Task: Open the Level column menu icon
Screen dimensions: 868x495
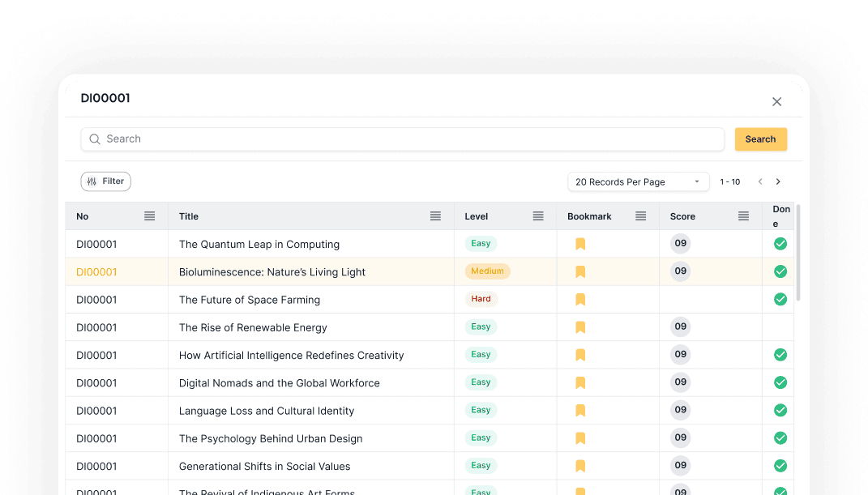Action: [x=538, y=216]
